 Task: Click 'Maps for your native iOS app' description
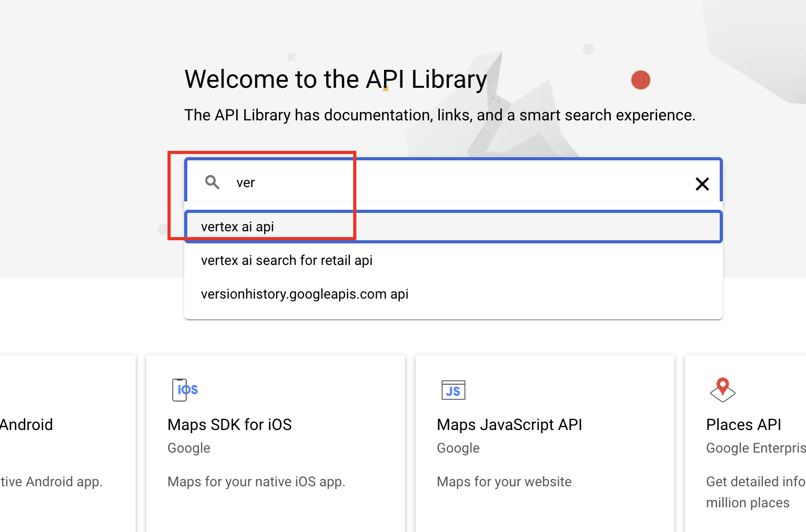(x=256, y=481)
